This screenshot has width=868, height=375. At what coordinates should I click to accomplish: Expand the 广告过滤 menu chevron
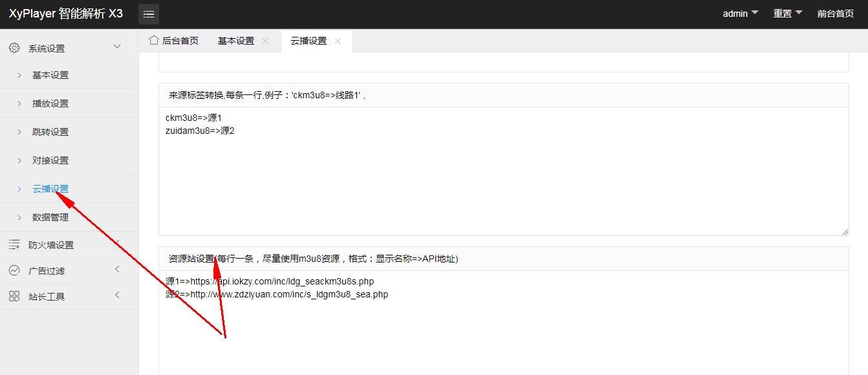click(x=117, y=269)
